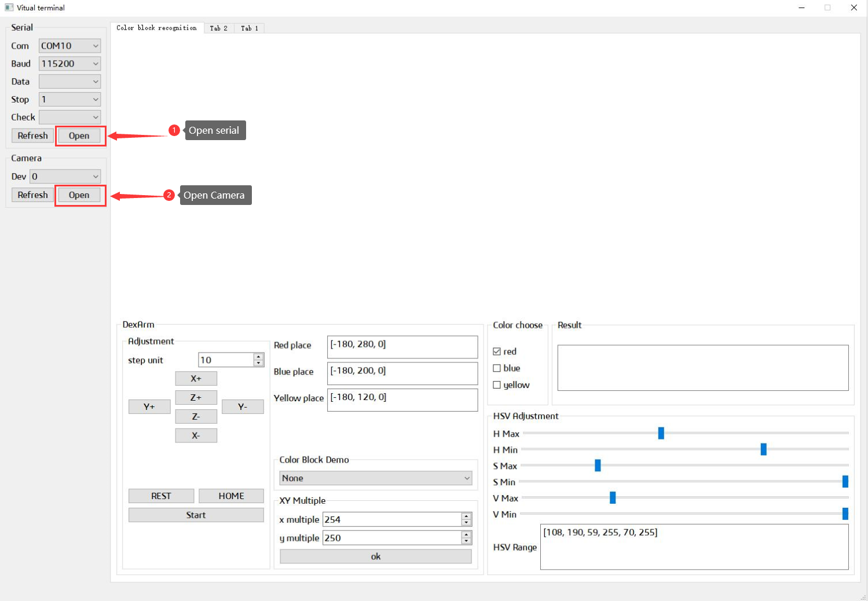The height and width of the screenshot is (601, 868).
Task: Move arm with X- button
Action: tap(196, 436)
